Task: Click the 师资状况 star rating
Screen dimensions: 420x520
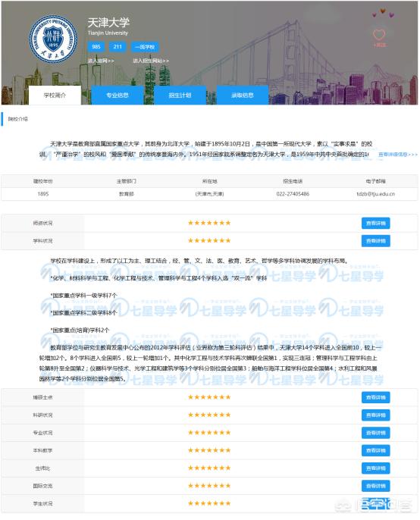Action: (209, 223)
